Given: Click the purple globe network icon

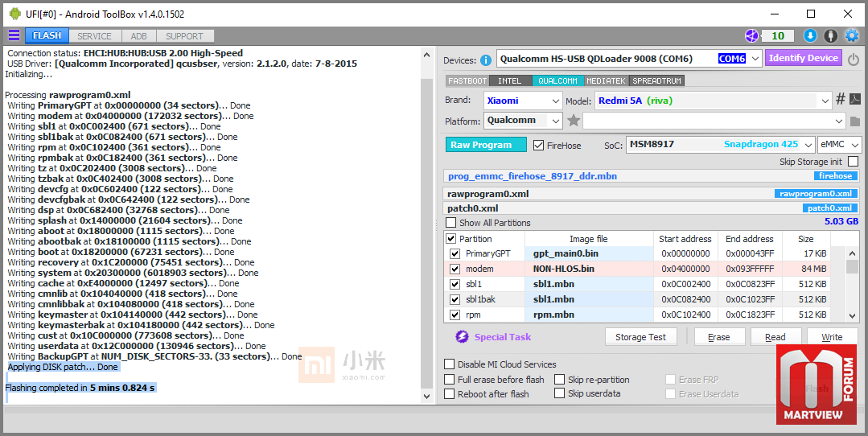Looking at the screenshot, I should point(751,35).
